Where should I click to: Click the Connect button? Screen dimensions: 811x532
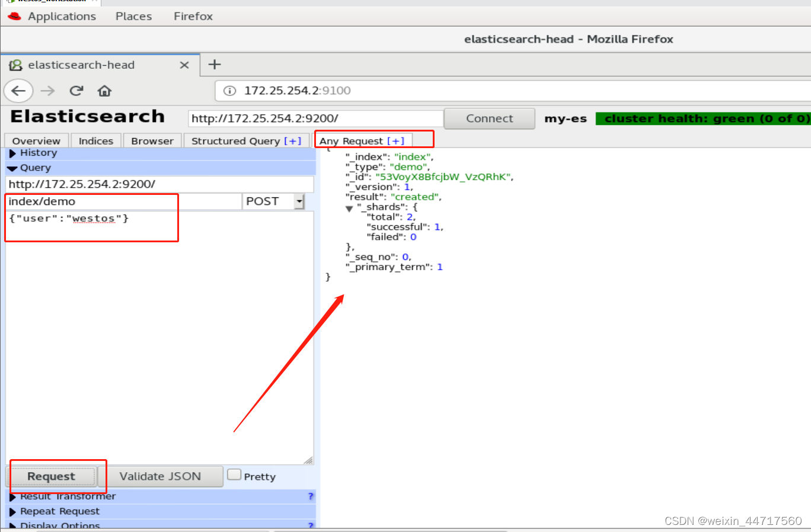pos(489,118)
